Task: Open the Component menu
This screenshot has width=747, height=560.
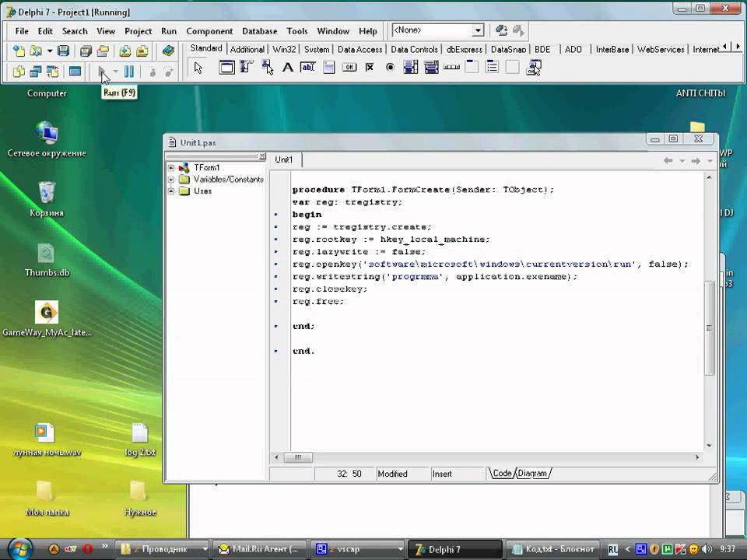Action: pos(209,31)
